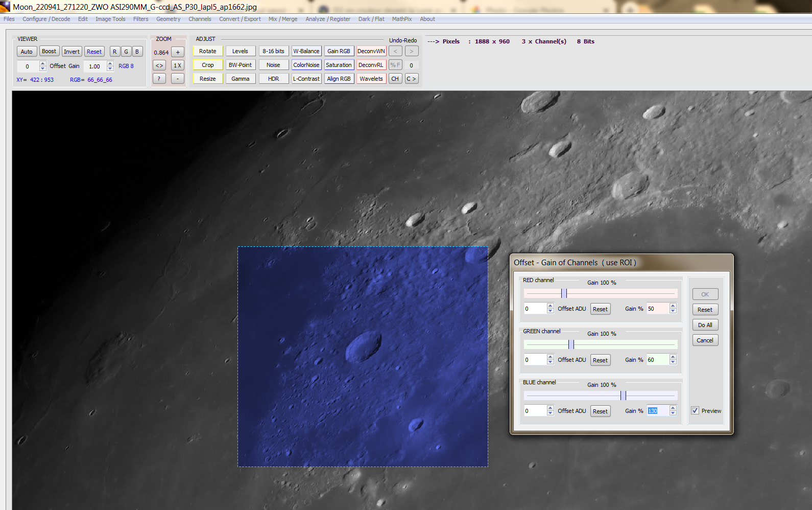Screen dimensions: 812x510
Task: Zoom in with the plus button
Action: pos(178,52)
